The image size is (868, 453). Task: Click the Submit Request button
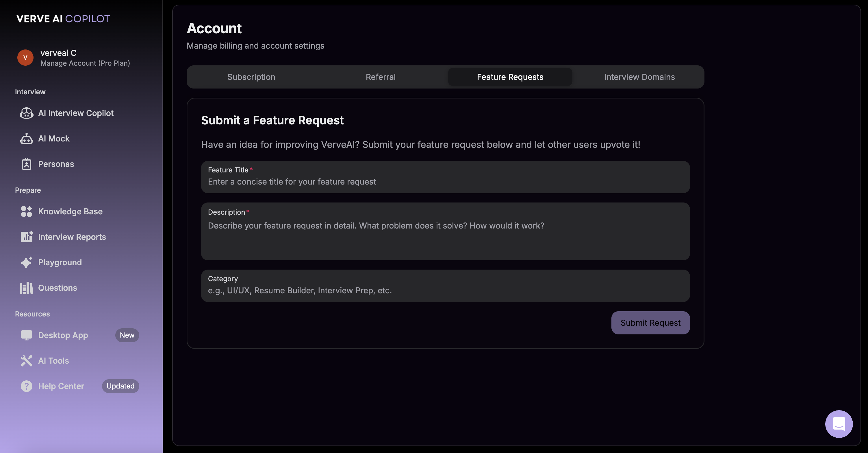(x=650, y=323)
